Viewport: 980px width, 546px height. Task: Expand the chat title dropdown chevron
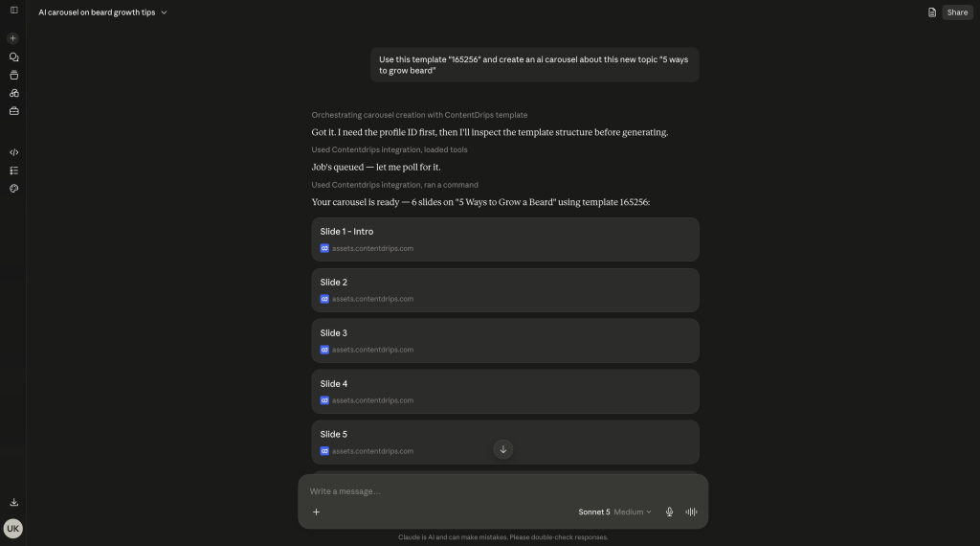(x=164, y=12)
